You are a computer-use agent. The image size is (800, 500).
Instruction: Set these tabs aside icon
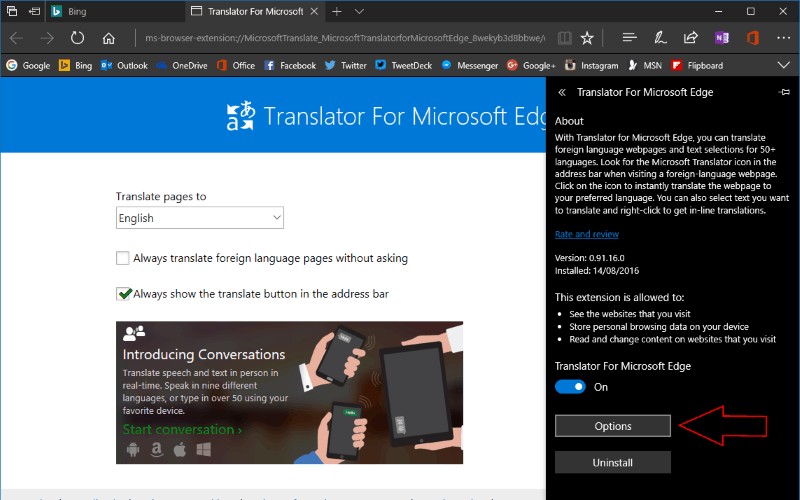click(34, 11)
